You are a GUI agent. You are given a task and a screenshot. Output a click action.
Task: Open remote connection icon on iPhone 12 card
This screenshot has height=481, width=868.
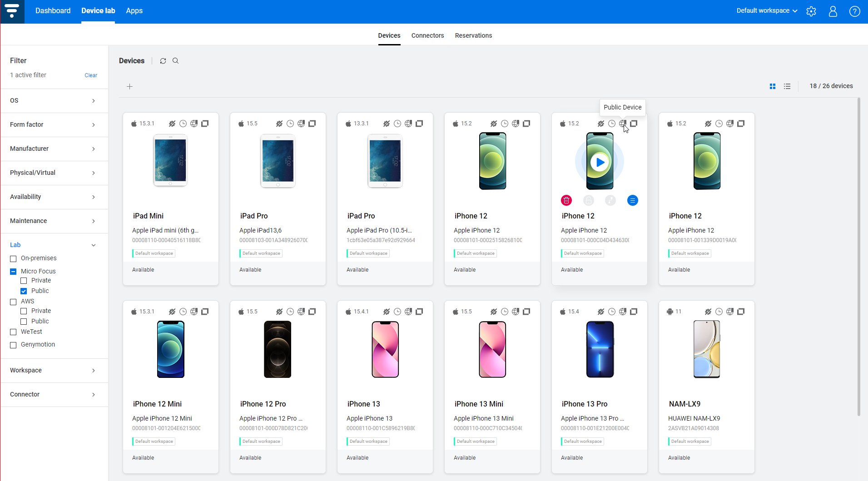(610, 200)
